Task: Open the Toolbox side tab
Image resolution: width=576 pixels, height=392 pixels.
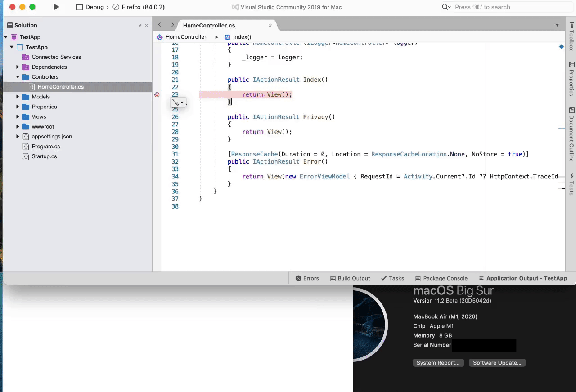Action: coord(571,36)
